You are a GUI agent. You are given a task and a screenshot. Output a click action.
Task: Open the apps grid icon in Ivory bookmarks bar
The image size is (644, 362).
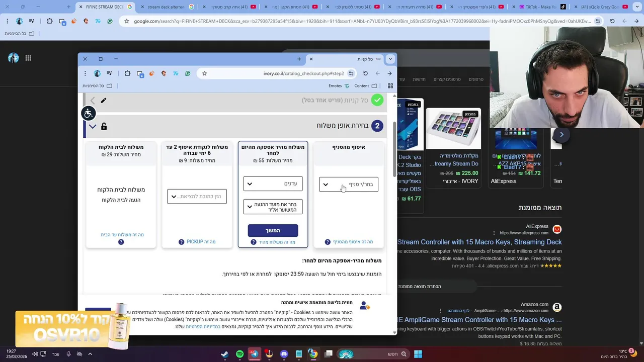(390, 86)
